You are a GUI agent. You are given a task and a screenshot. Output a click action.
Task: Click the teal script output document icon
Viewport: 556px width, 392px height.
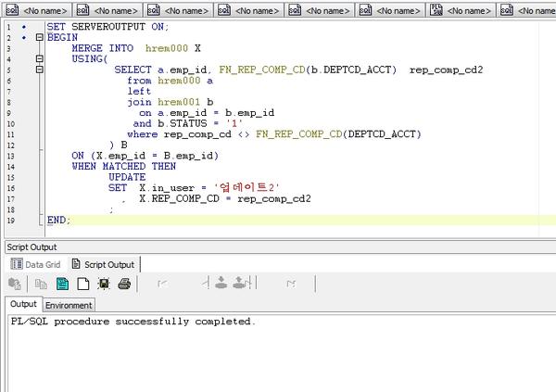click(62, 284)
